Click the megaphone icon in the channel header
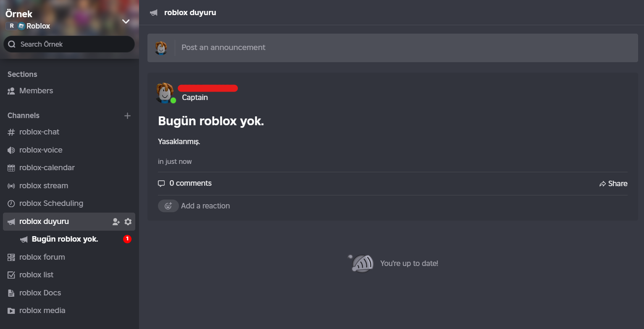The image size is (644, 329). click(x=154, y=13)
